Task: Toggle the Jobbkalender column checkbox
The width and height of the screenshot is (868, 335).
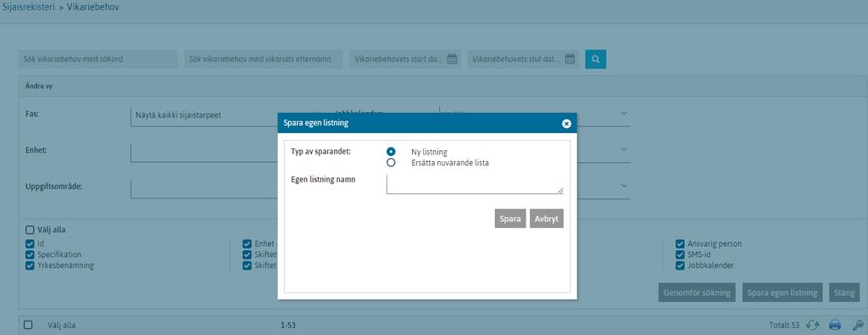Action: (681, 265)
